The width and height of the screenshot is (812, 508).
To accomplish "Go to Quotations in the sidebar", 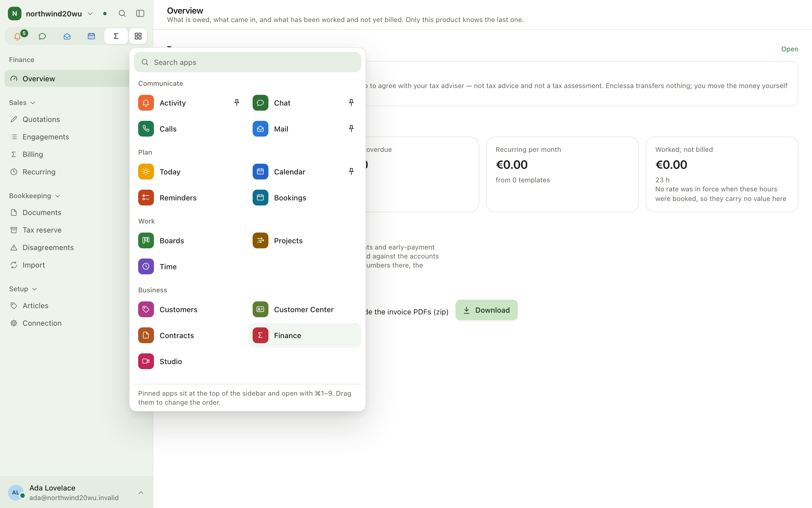I will click(x=67, y=119).
